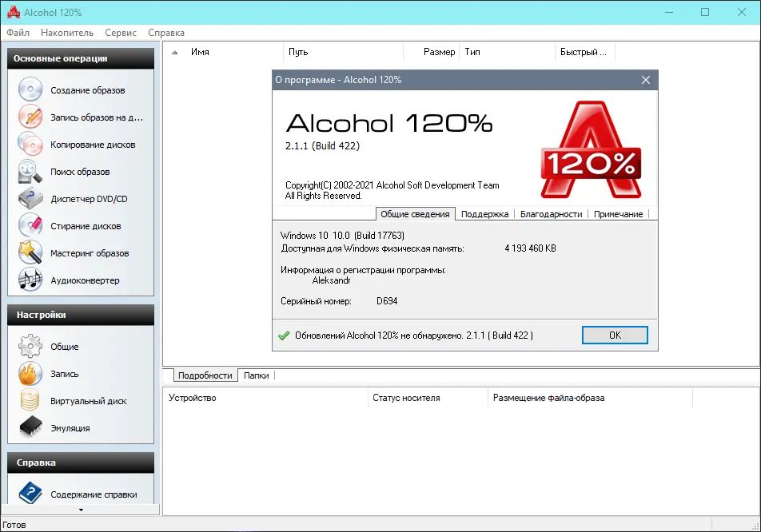Open Общие settings via the gear icon
This screenshot has width=761, height=532.
(x=58, y=347)
